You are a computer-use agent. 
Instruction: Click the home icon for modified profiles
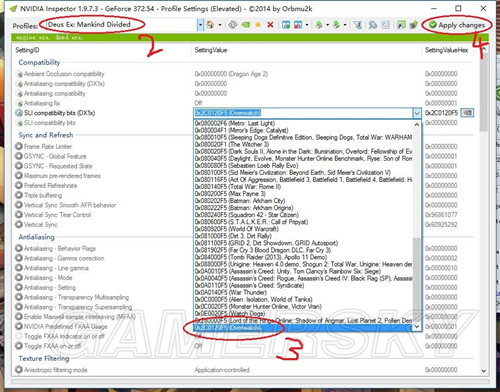(x=210, y=25)
